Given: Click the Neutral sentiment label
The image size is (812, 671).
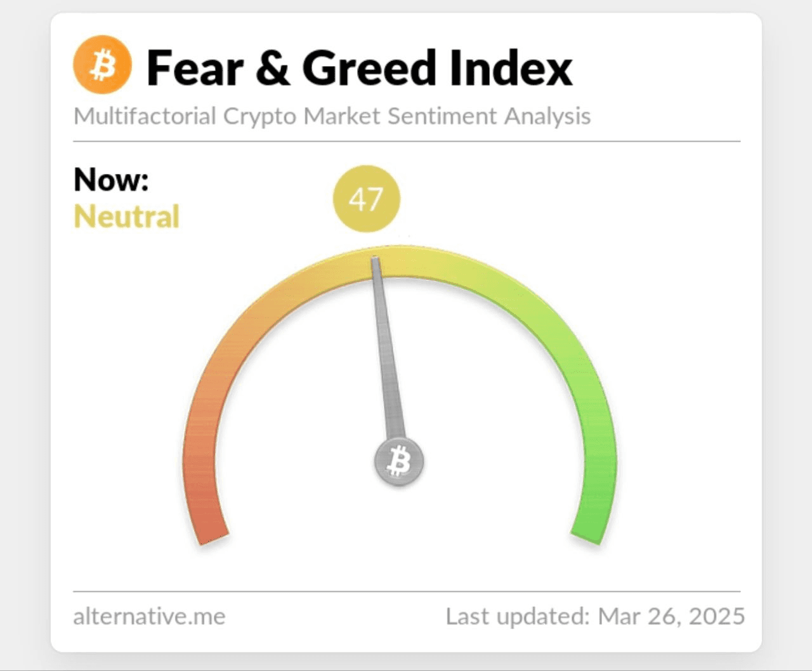Looking at the screenshot, I should pos(127,216).
